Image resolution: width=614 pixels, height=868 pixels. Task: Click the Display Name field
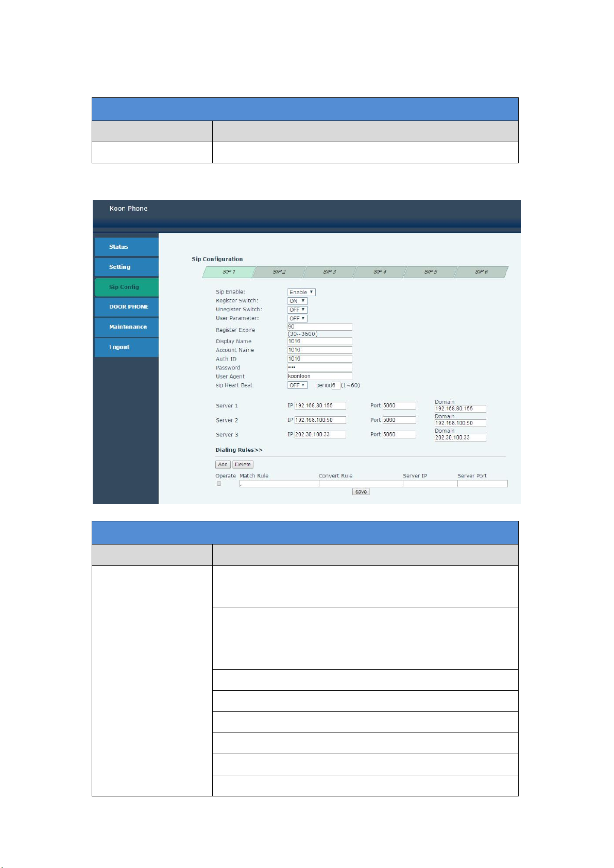coord(320,341)
